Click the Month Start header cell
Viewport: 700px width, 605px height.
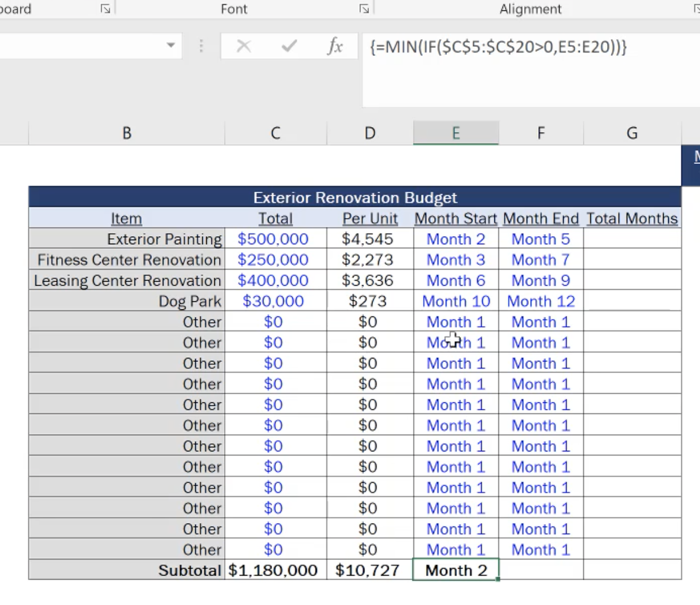coord(456,218)
